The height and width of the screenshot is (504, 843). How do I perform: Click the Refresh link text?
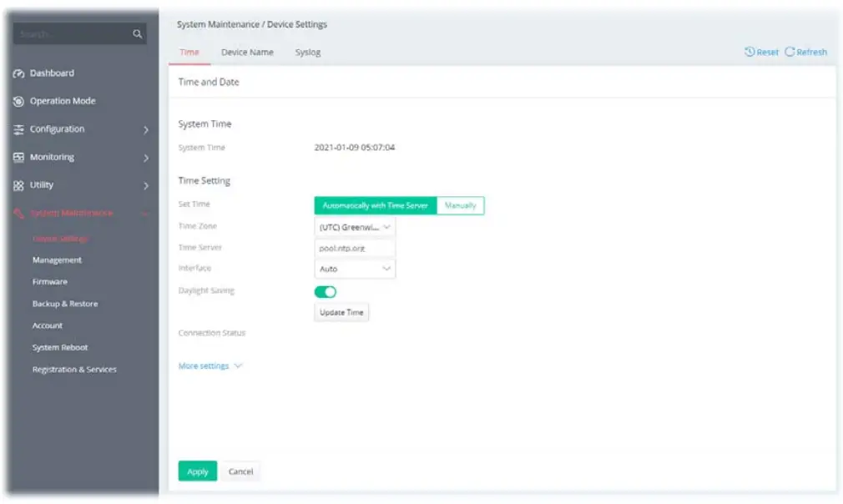tap(812, 52)
